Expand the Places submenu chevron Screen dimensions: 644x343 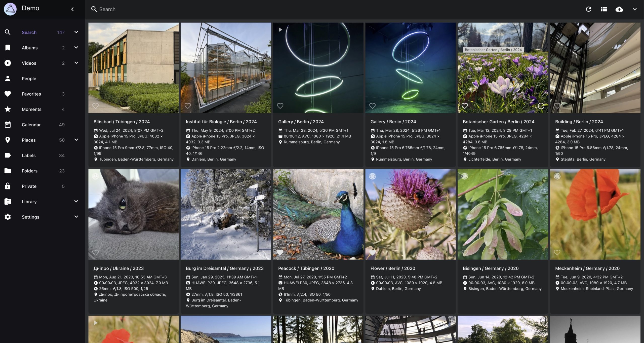point(76,140)
